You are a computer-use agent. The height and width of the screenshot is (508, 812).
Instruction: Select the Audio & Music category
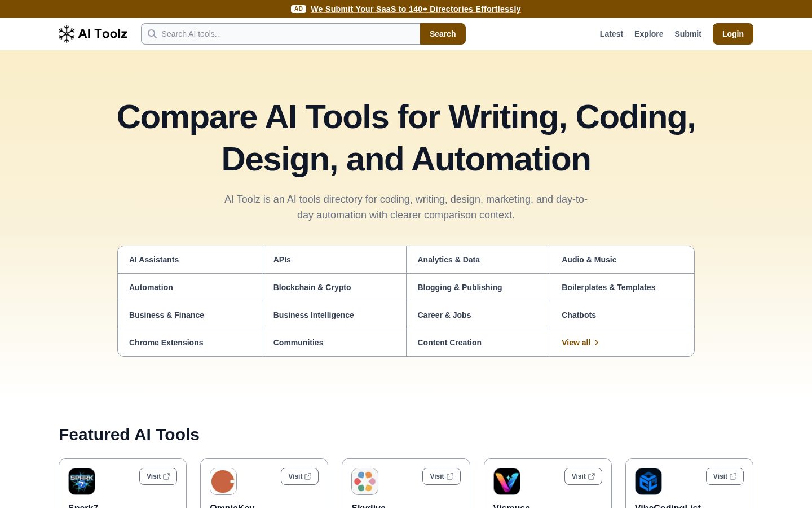pos(622,260)
